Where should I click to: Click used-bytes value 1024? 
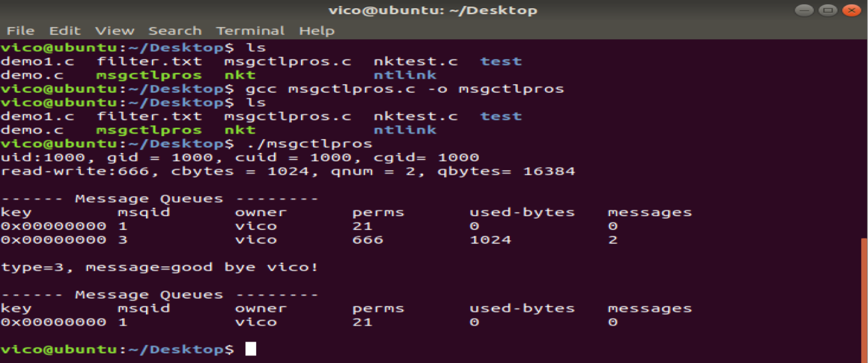[490, 240]
